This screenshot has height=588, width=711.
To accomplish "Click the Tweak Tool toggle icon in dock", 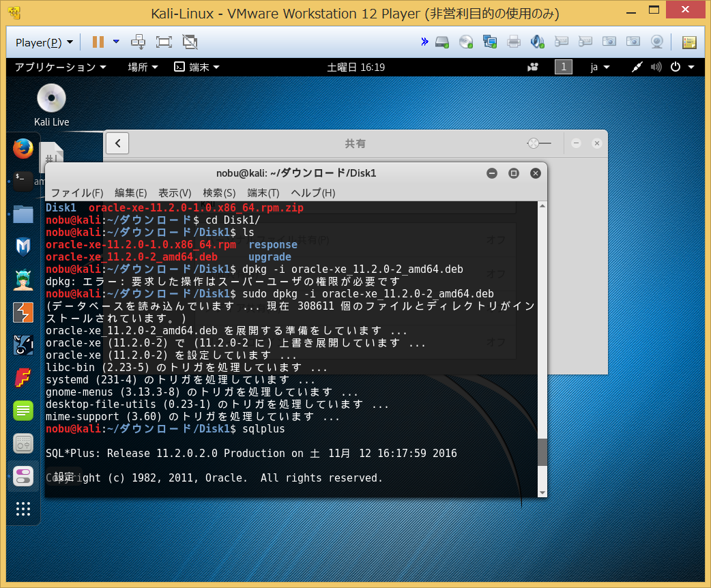I will (x=23, y=476).
